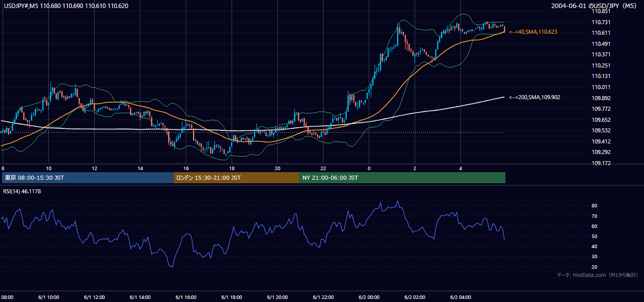Click hour tick 0 under price chart
644x302 pixels.
(369, 168)
